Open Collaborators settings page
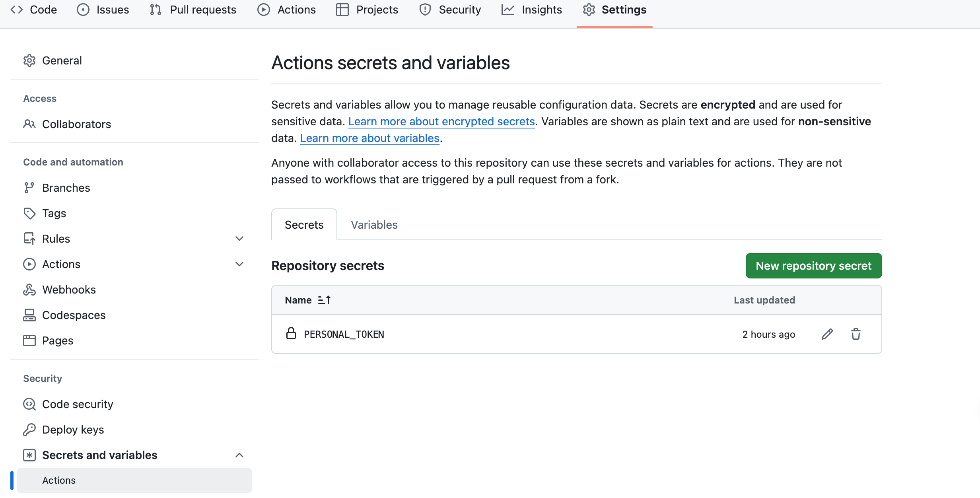Viewport: 980px width, 498px height. tap(76, 124)
